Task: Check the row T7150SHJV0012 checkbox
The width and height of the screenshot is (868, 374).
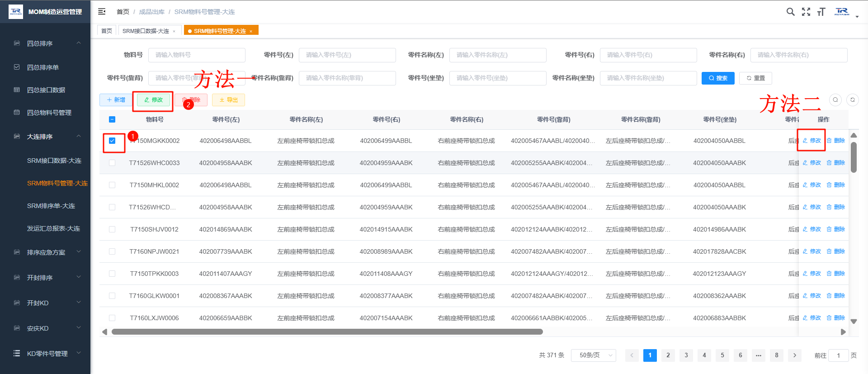Action: tap(112, 229)
